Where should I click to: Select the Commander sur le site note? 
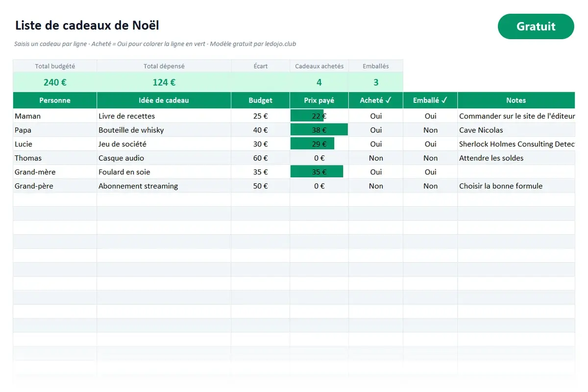pos(516,116)
